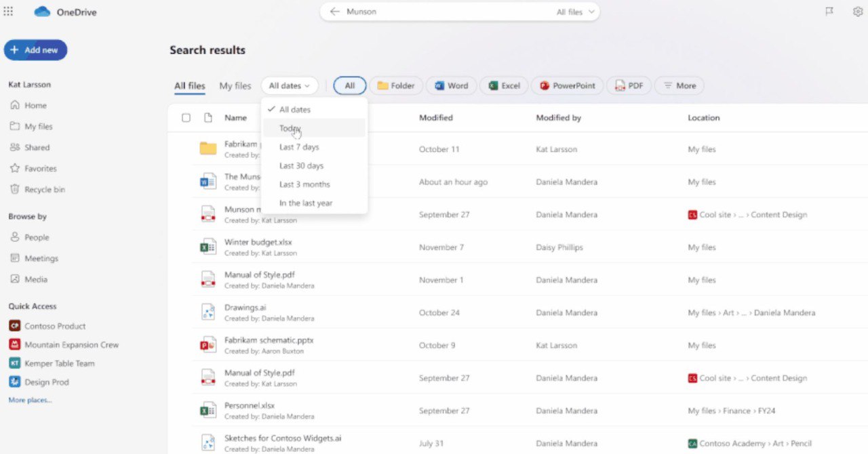Sort by the Modified column header
The height and width of the screenshot is (454, 868).
(435, 118)
